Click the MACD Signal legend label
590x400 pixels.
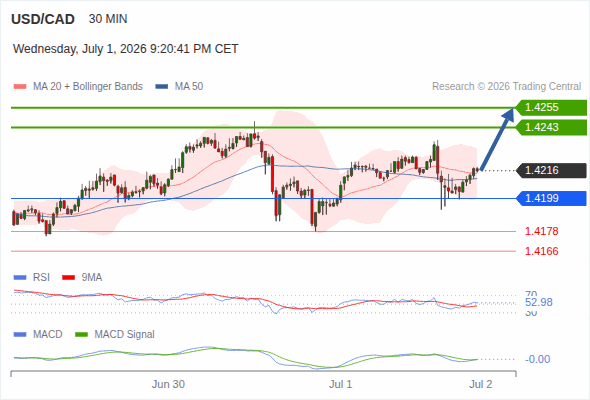[x=125, y=335]
